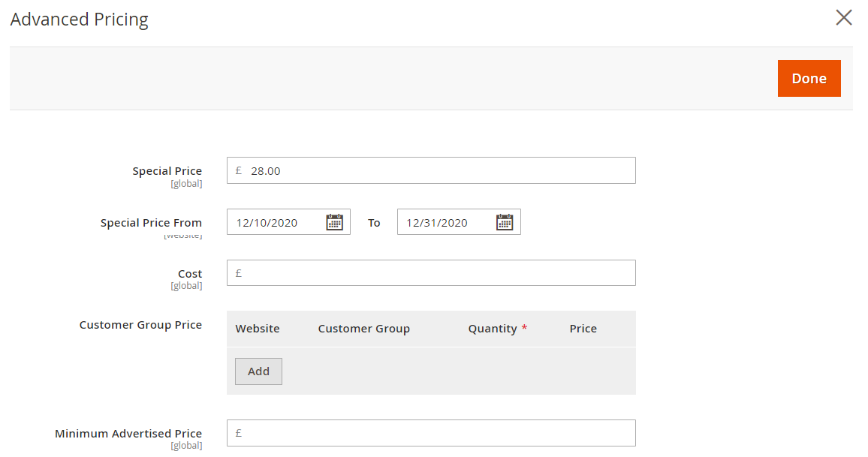The height and width of the screenshot is (457, 868).
Task: Close the Advanced Pricing panel with X
Action: (x=844, y=18)
